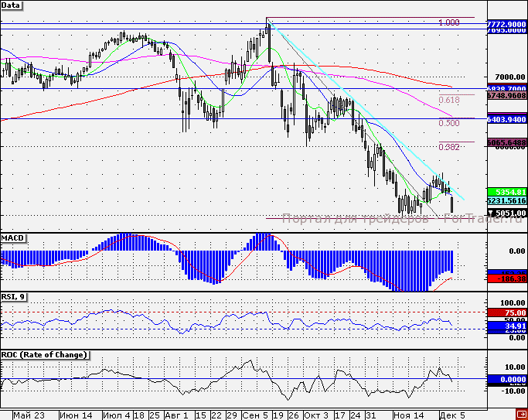Select the Дек 5 date on time axis
528x420 pixels.
pyautogui.click(x=452, y=415)
